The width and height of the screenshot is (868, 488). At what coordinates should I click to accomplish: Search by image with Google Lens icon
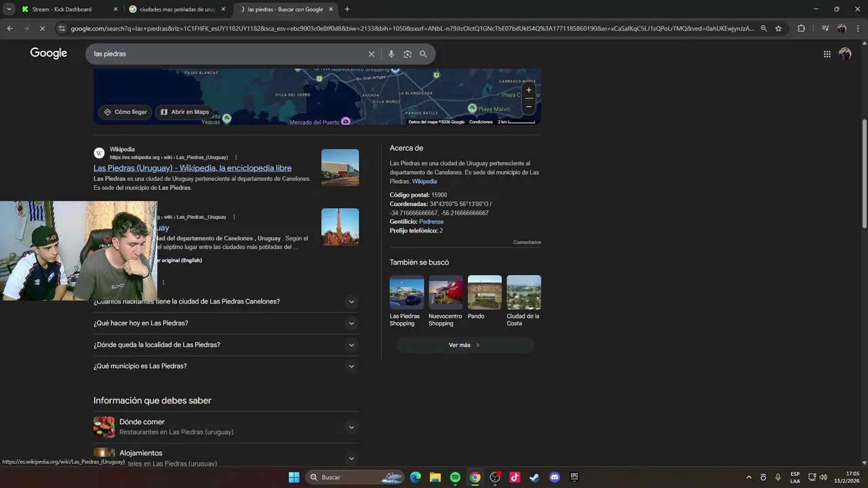click(408, 54)
